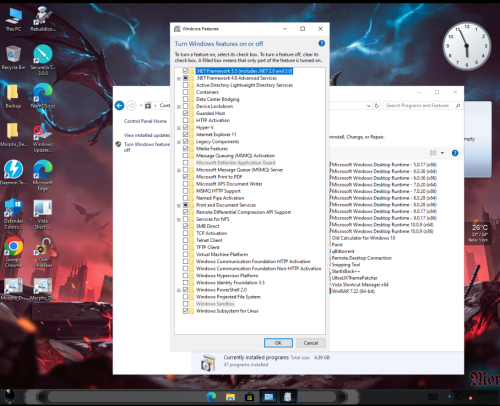Select the SecureUxTheme shortcut icon
This screenshot has width=500, height=406.
pyautogui.click(x=43, y=59)
